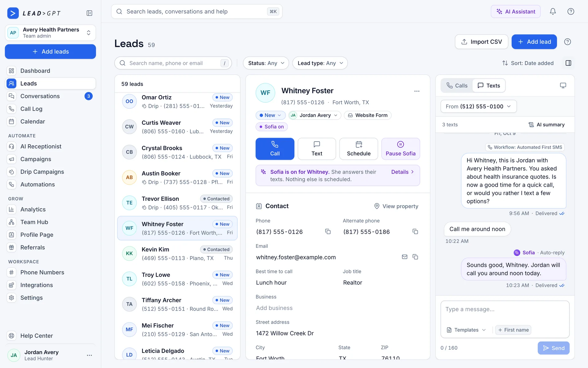Open Campaigns section
The image size is (588, 368).
(x=51, y=159)
